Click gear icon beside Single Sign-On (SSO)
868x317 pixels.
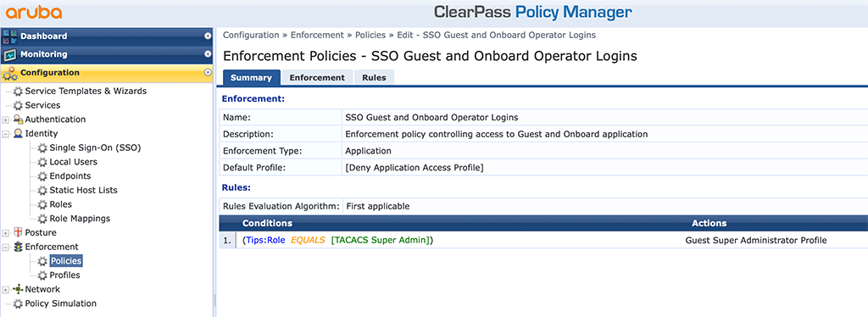tap(42, 147)
